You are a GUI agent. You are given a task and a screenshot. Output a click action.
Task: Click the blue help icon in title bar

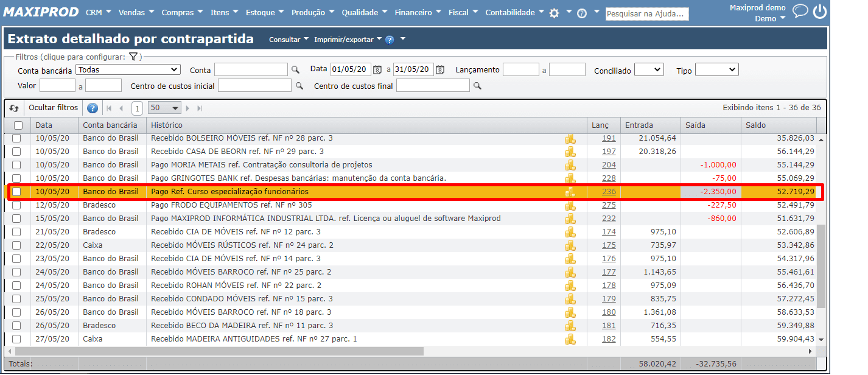coord(390,40)
